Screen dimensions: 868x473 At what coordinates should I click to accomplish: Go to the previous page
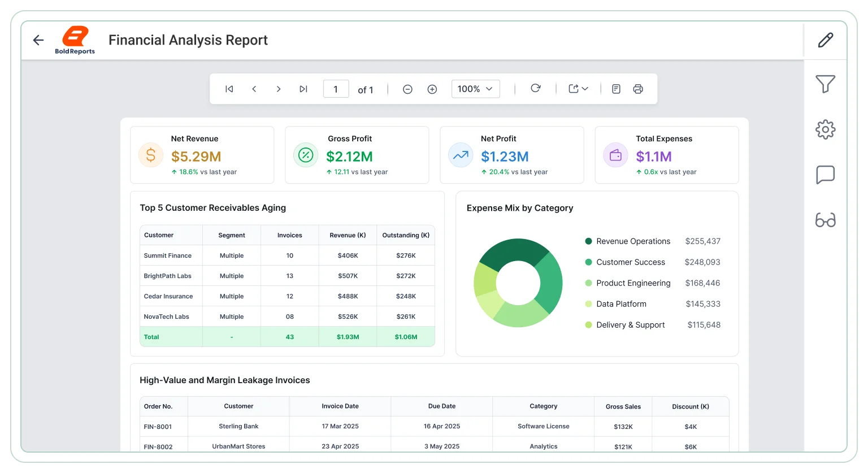point(254,89)
